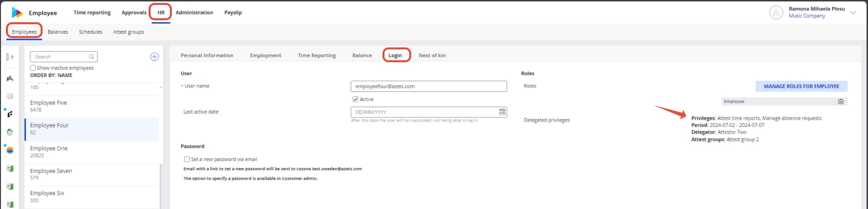The height and width of the screenshot is (209, 868).
Task: Click the add new employee plus icon
Action: point(154,57)
